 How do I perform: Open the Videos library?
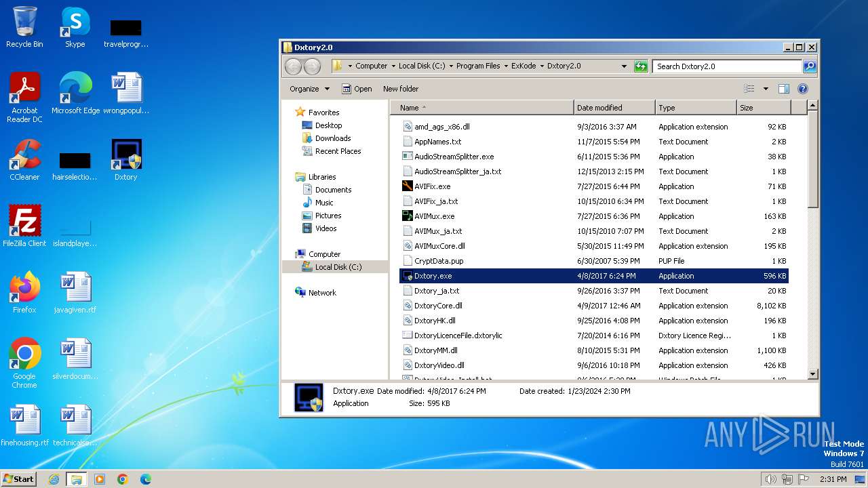pyautogui.click(x=325, y=228)
